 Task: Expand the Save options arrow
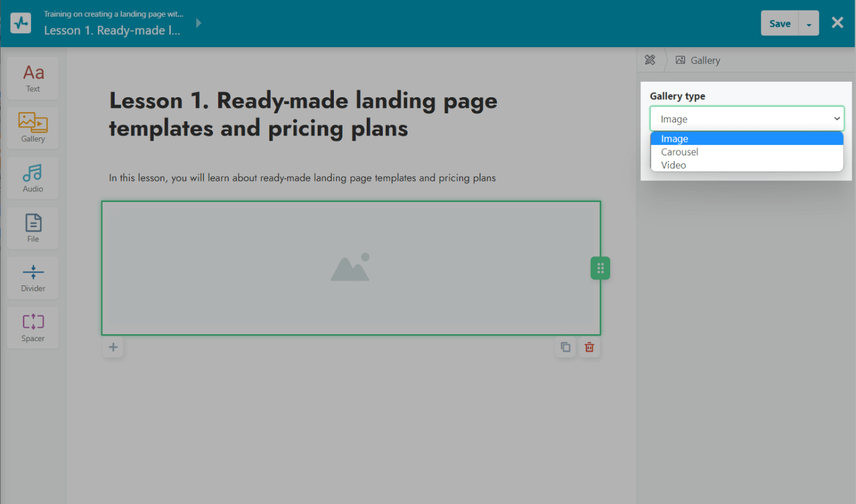pos(809,24)
